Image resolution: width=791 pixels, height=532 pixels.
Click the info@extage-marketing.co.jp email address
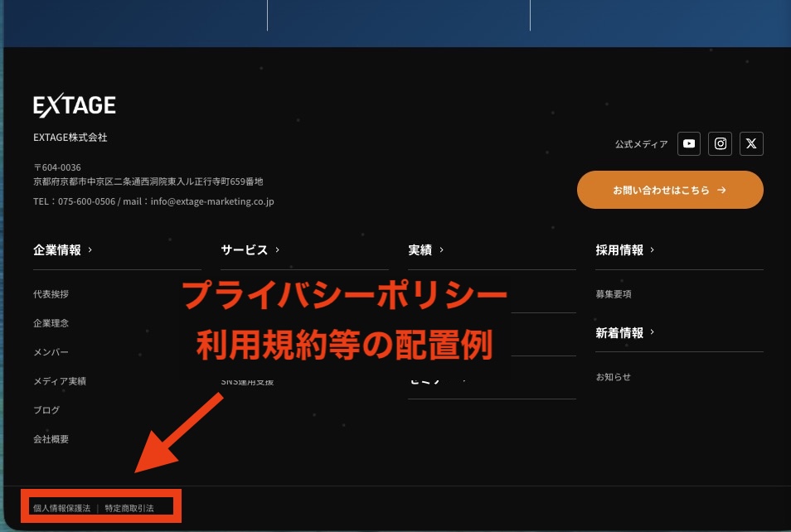(x=211, y=201)
